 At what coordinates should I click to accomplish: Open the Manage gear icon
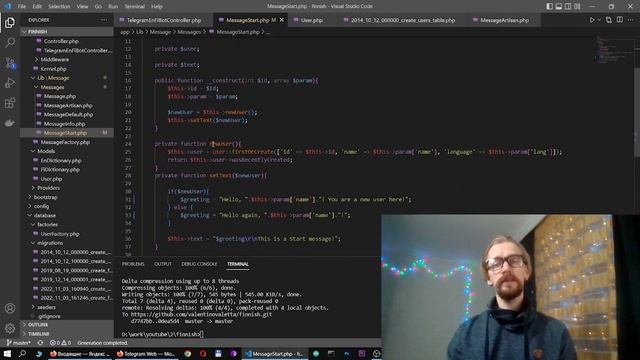click(x=10, y=328)
